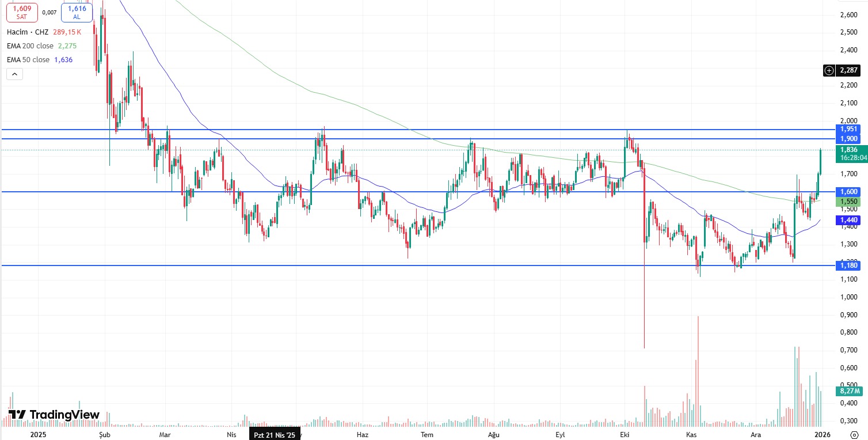Select the EMA 50 close indicator legend
868x440 pixels.
click(x=28, y=60)
